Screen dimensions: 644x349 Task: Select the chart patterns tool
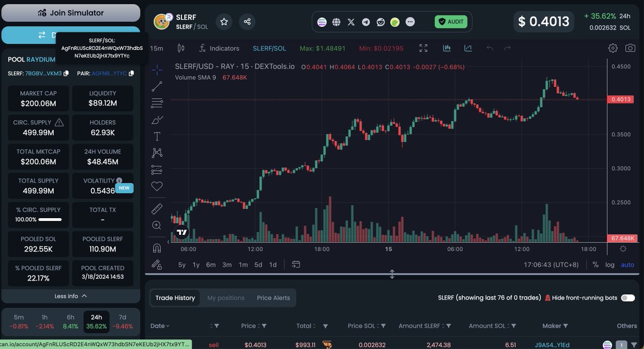(157, 153)
